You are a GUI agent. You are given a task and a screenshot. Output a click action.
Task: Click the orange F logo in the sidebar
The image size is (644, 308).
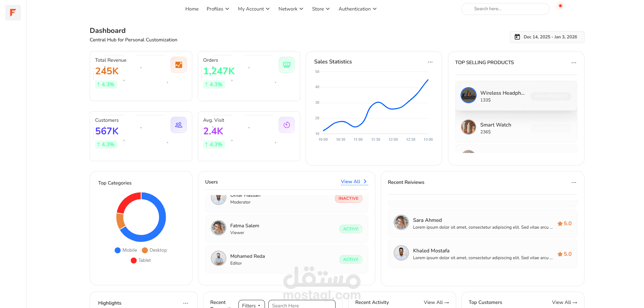[x=13, y=13]
